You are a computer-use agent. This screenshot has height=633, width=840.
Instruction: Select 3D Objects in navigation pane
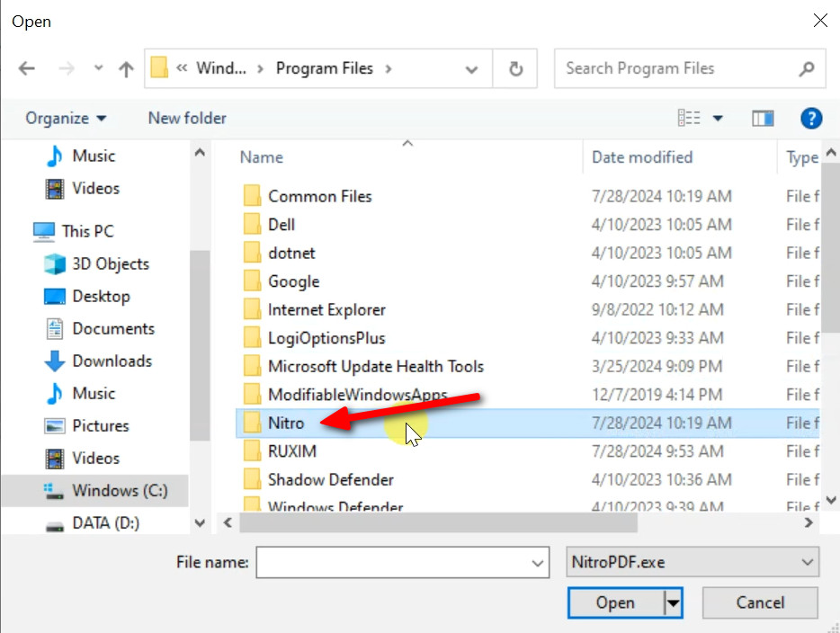click(110, 263)
